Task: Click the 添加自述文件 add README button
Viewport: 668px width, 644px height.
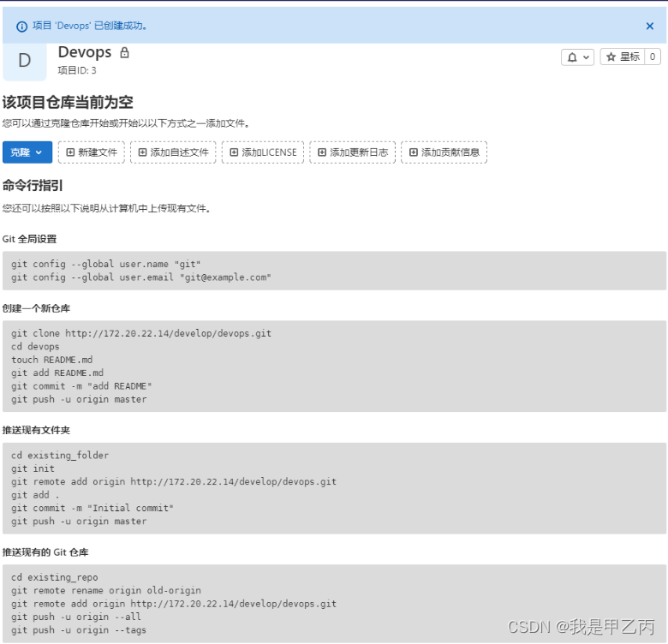Action: (x=173, y=152)
